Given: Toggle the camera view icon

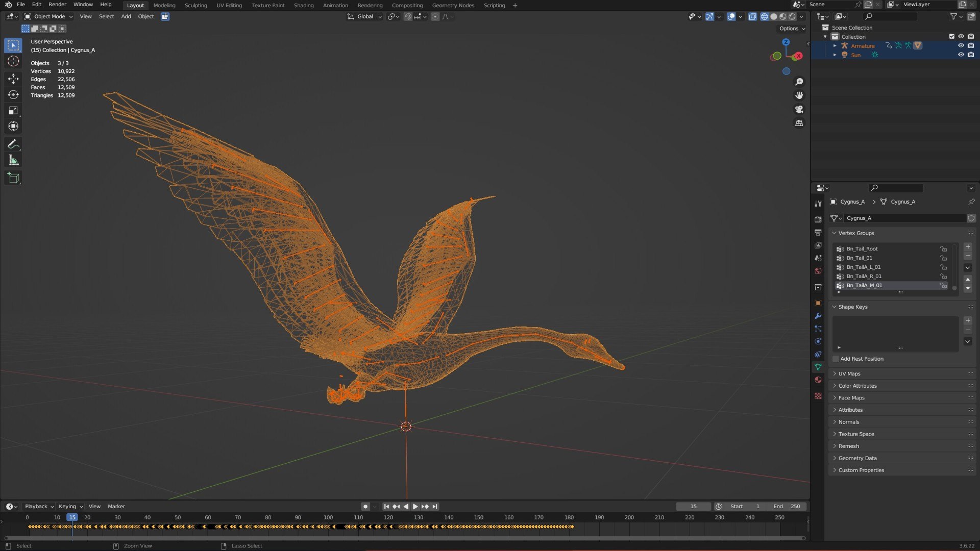Looking at the screenshot, I should coord(799,109).
